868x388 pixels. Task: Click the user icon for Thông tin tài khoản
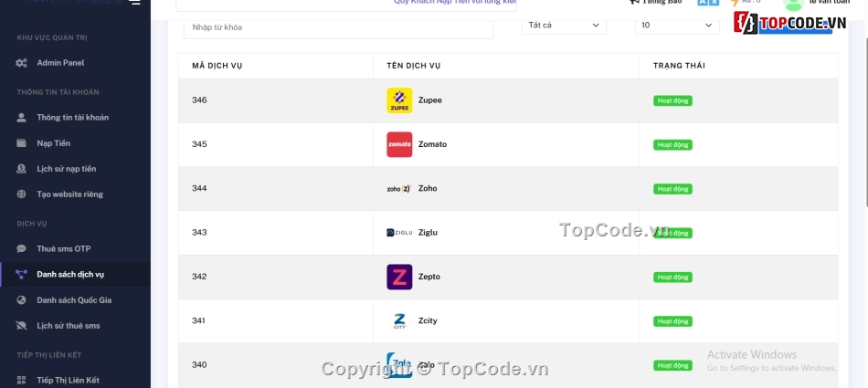pyautogui.click(x=22, y=118)
